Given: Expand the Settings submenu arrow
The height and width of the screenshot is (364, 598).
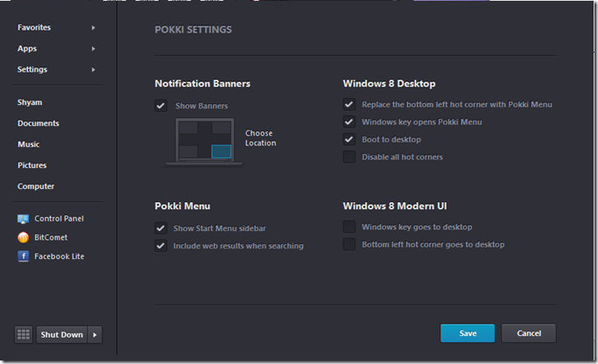Looking at the screenshot, I should pyautogui.click(x=94, y=69).
